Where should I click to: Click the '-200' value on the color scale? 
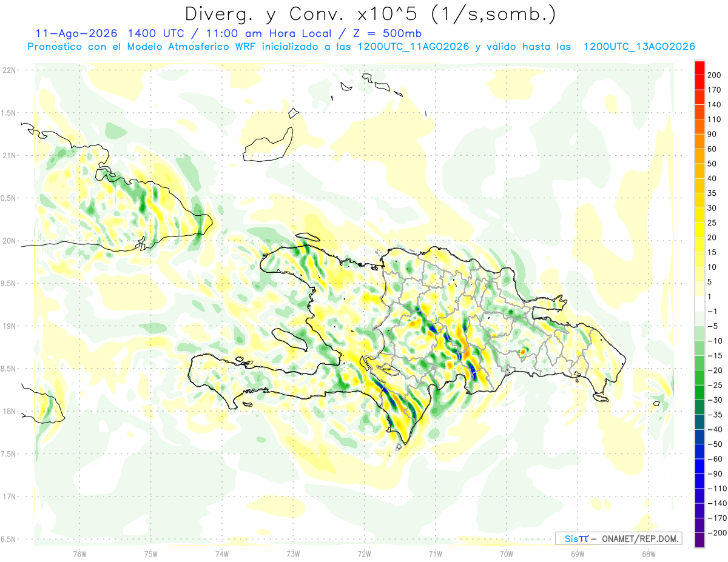[x=717, y=534]
